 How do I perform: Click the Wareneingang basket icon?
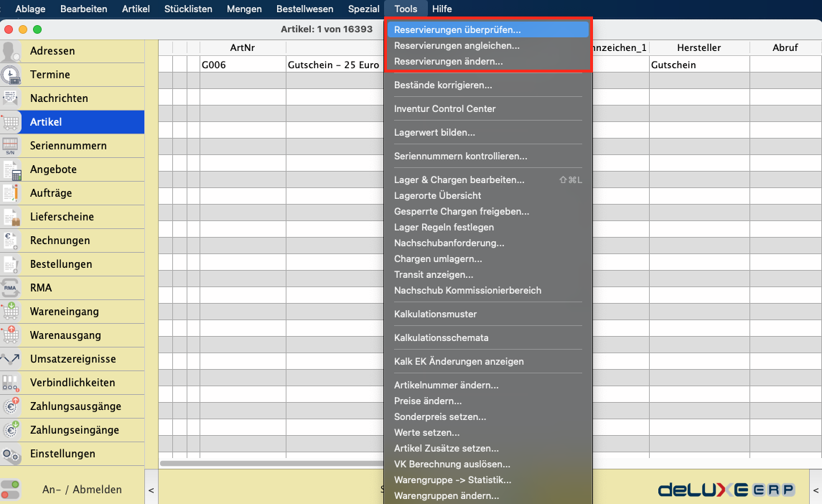coord(11,312)
